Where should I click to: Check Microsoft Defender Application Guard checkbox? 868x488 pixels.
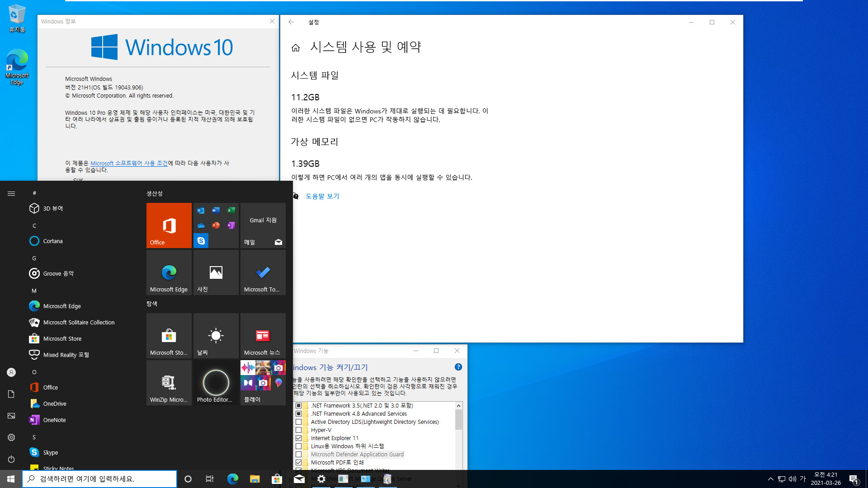(298, 454)
